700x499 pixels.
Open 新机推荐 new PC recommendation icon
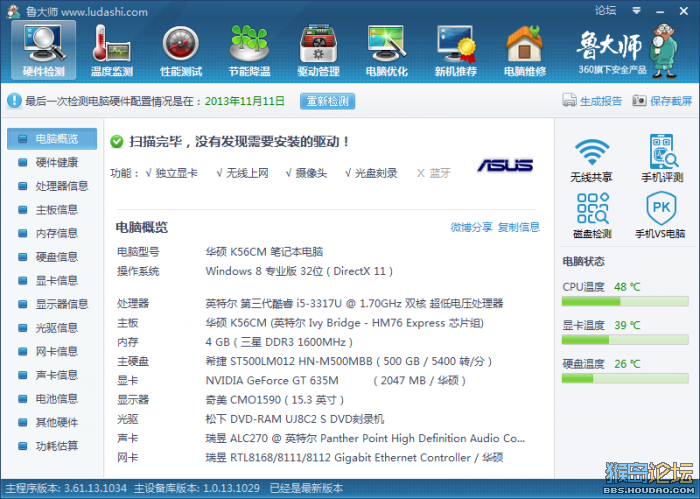click(x=456, y=50)
